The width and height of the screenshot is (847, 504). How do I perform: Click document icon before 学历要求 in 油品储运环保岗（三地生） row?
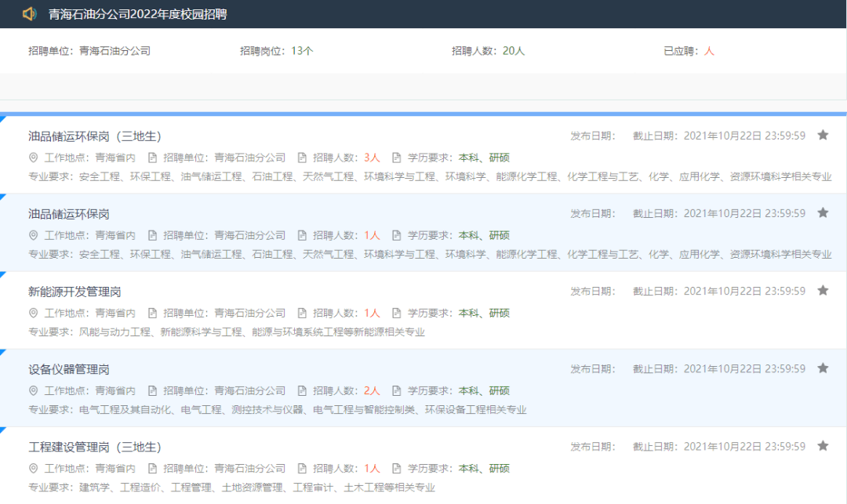[397, 158]
